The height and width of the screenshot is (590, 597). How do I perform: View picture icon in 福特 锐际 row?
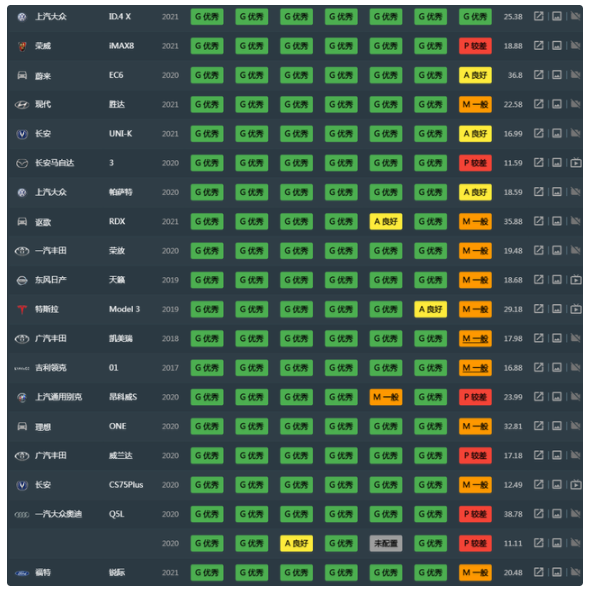click(557, 572)
